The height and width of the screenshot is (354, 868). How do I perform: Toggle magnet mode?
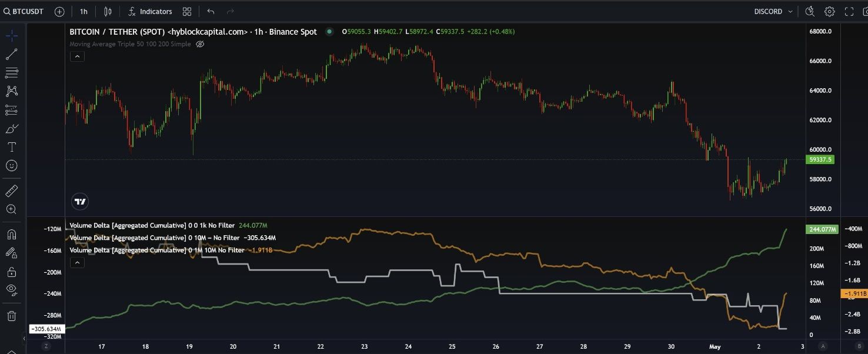[11, 234]
